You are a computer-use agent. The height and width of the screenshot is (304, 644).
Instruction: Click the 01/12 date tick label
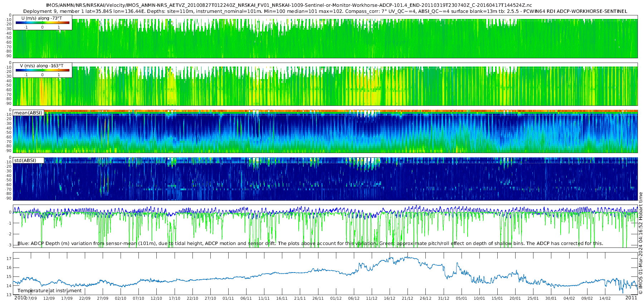pyautogui.click(x=336, y=298)
